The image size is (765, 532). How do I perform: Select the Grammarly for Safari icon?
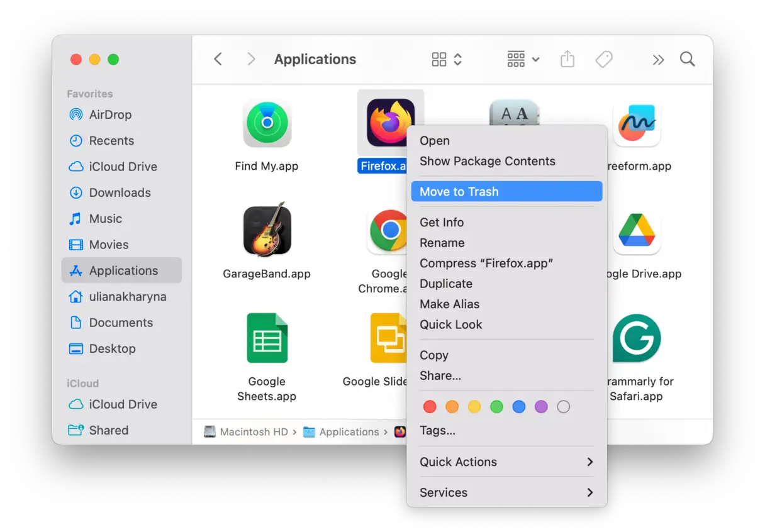pos(636,338)
